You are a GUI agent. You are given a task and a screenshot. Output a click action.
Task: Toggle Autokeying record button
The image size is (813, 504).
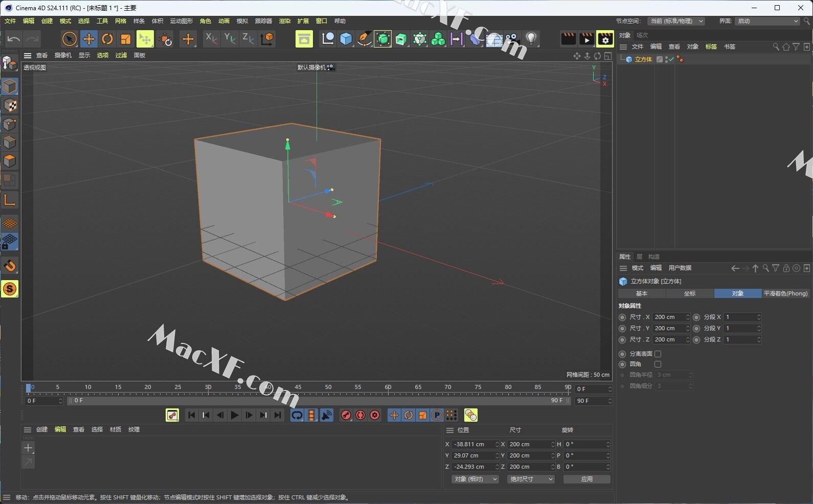coord(360,415)
